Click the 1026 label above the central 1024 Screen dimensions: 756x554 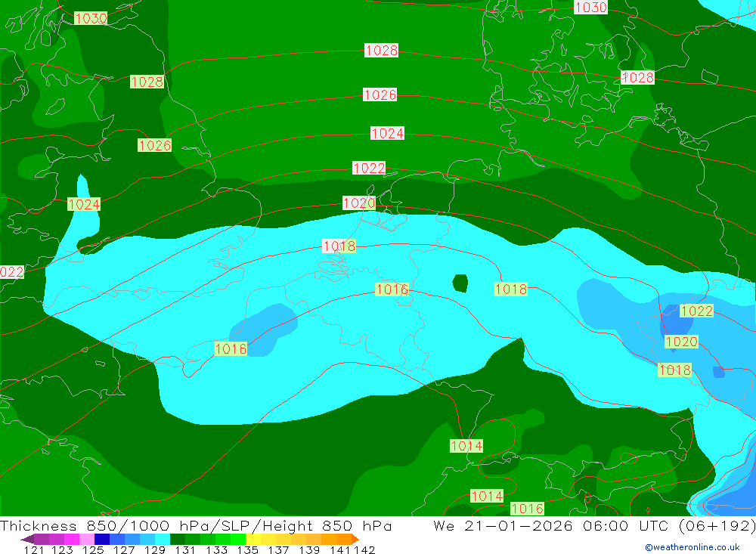pos(380,94)
